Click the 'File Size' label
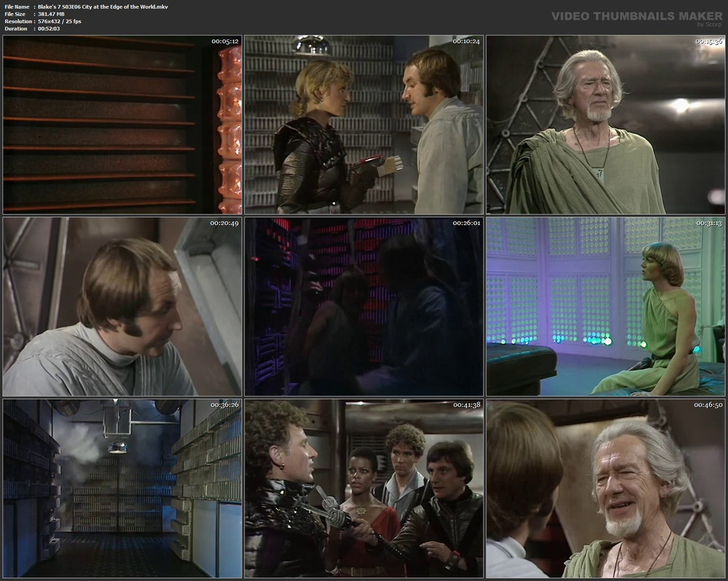 (x=15, y=15)
